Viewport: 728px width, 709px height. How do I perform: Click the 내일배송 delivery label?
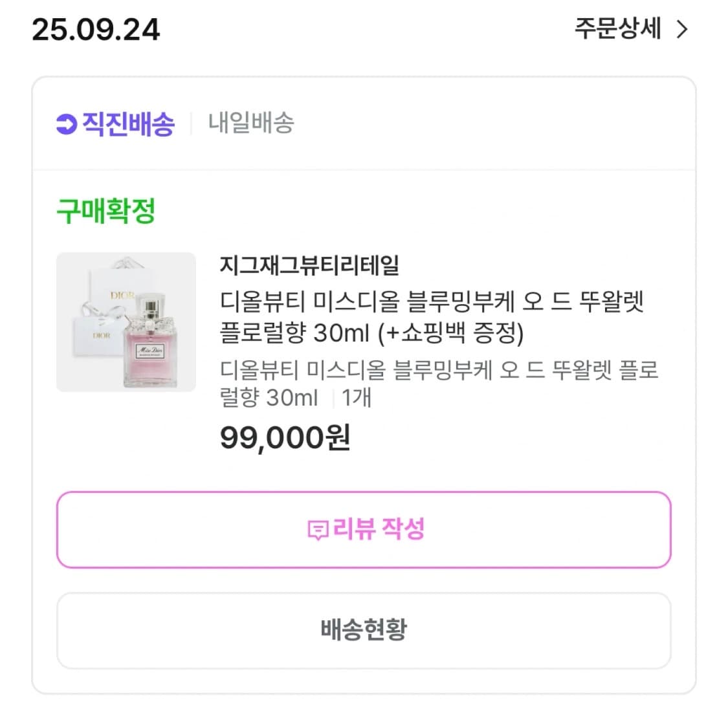252,123
